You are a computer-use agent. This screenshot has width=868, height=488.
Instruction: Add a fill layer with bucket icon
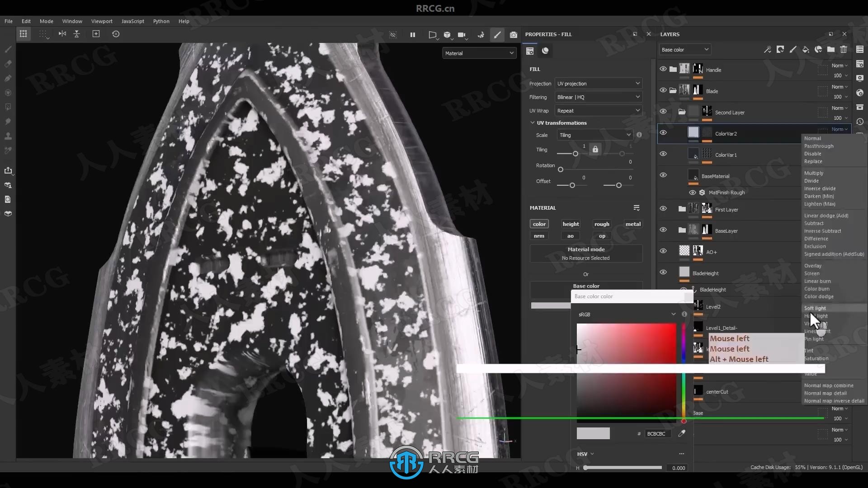pyautogui.click(x=806, y=50)
